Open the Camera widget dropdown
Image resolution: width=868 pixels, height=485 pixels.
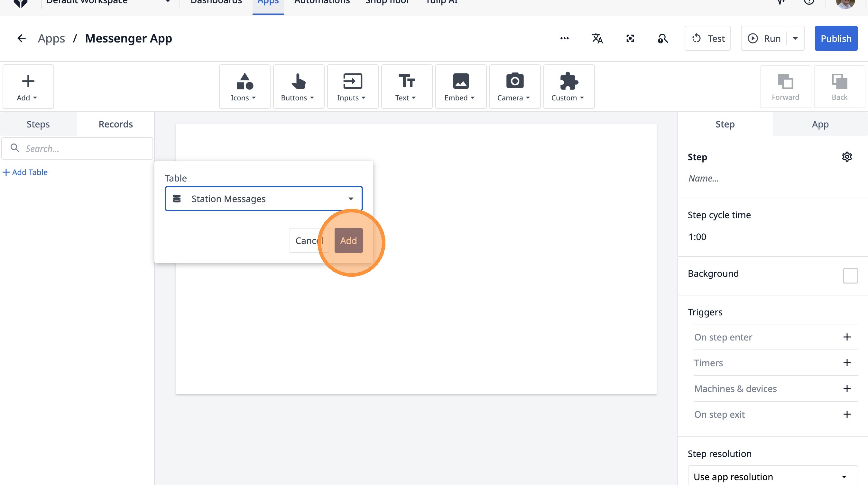point(514,87)
